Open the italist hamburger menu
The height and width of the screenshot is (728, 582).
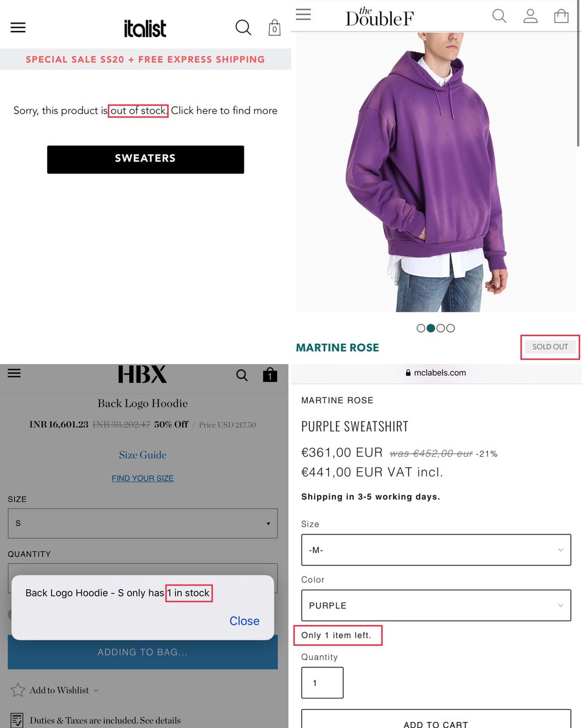point(18,28)
